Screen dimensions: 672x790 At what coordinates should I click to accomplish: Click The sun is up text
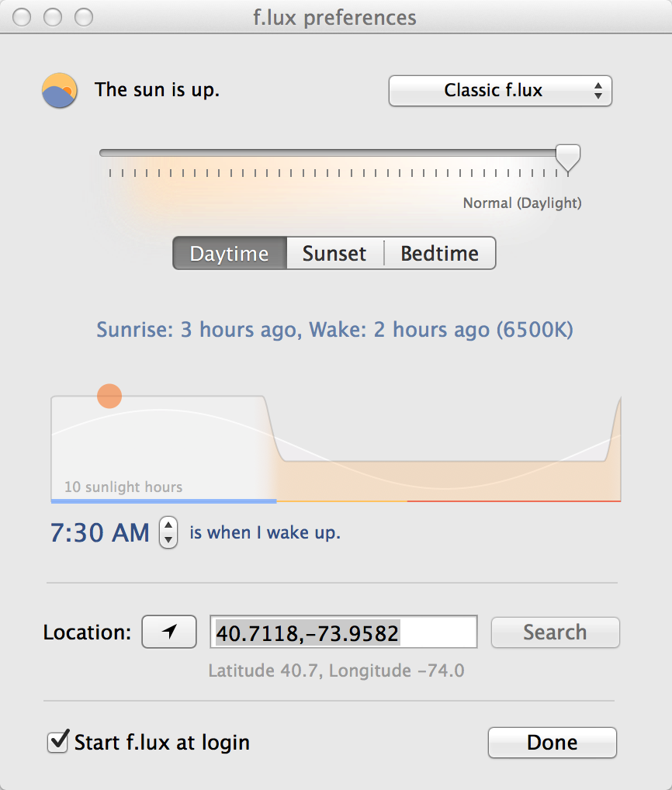coord(158,90)
